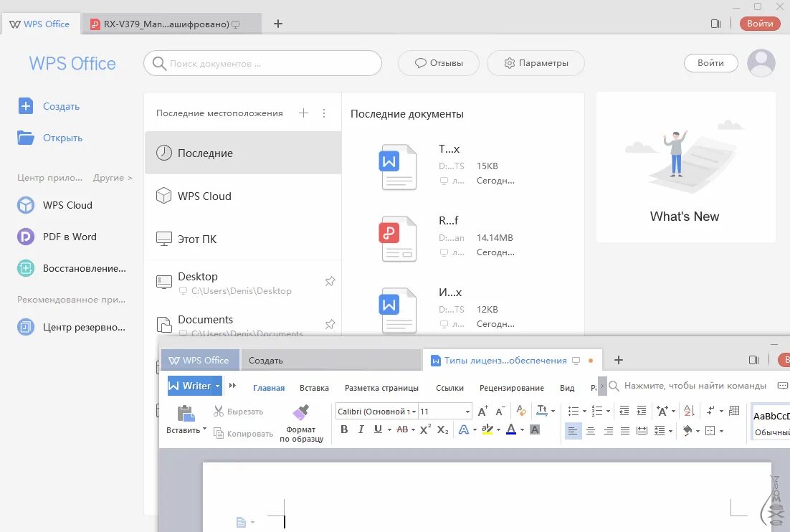Click the numbered list icon

pos(597,411)
